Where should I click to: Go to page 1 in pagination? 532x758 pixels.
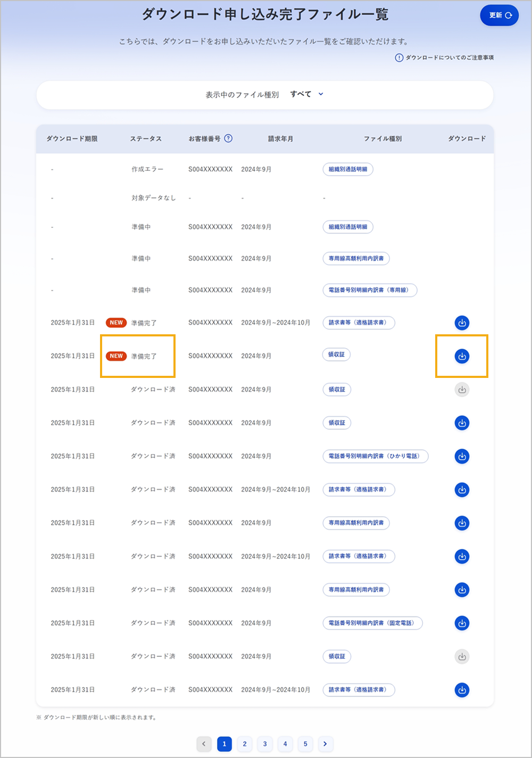pyautogui.click(x=225, y=744)
